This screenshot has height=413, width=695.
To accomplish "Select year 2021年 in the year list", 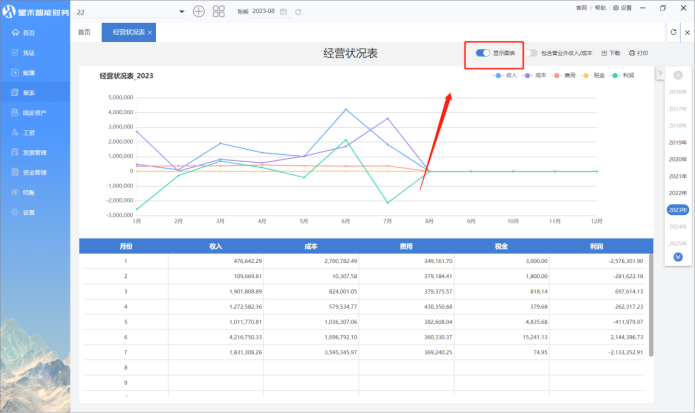I will [x=678, y=176].
